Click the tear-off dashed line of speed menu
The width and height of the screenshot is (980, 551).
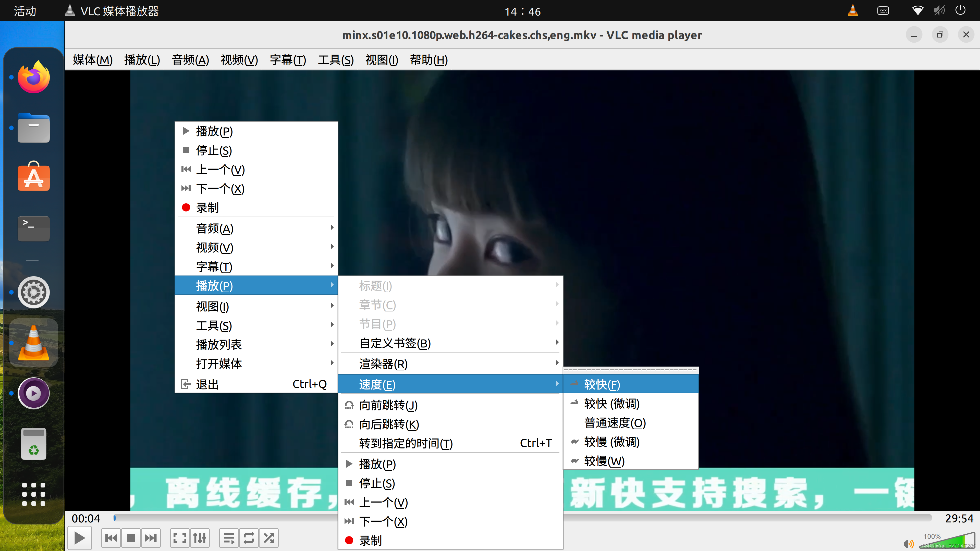pos(631,370)
